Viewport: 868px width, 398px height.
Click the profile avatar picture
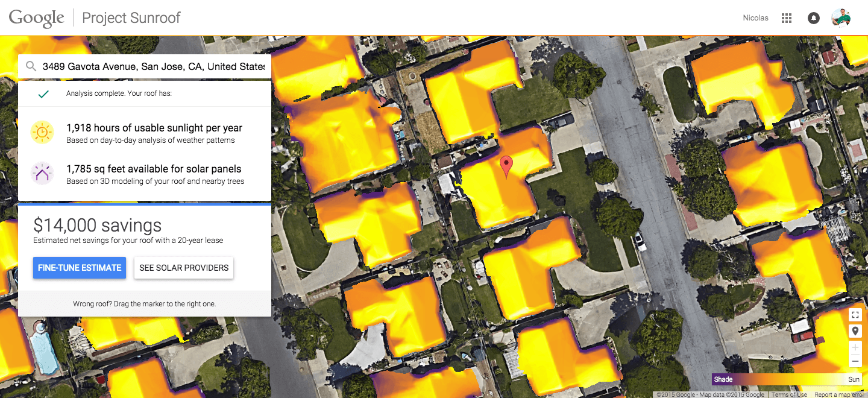click(840, 18)
